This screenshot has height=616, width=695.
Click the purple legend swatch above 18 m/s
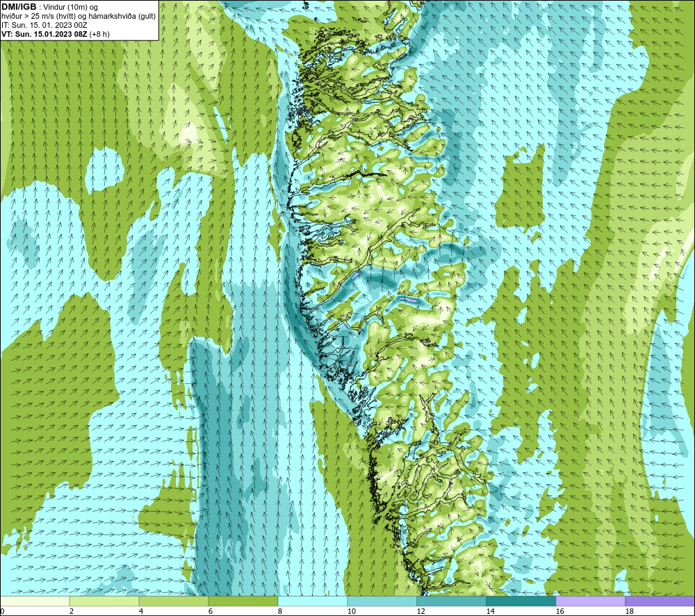pyautogui.click(x=660, y=601)
